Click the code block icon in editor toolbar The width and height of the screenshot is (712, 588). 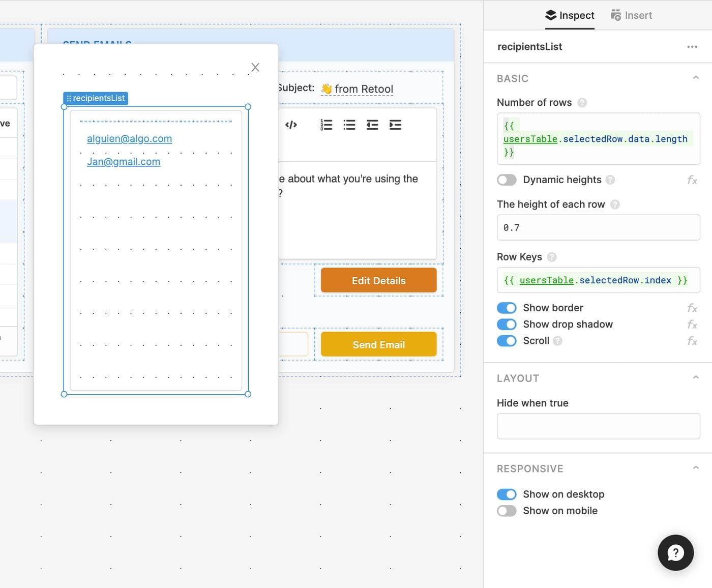pos(291,125)
